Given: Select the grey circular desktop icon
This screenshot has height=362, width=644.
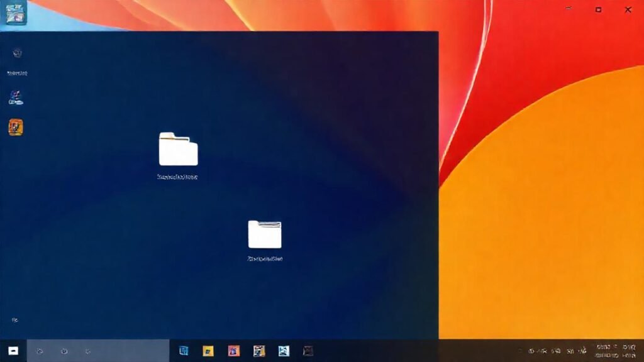Looking at the screenshot, I should coord(17,53).
